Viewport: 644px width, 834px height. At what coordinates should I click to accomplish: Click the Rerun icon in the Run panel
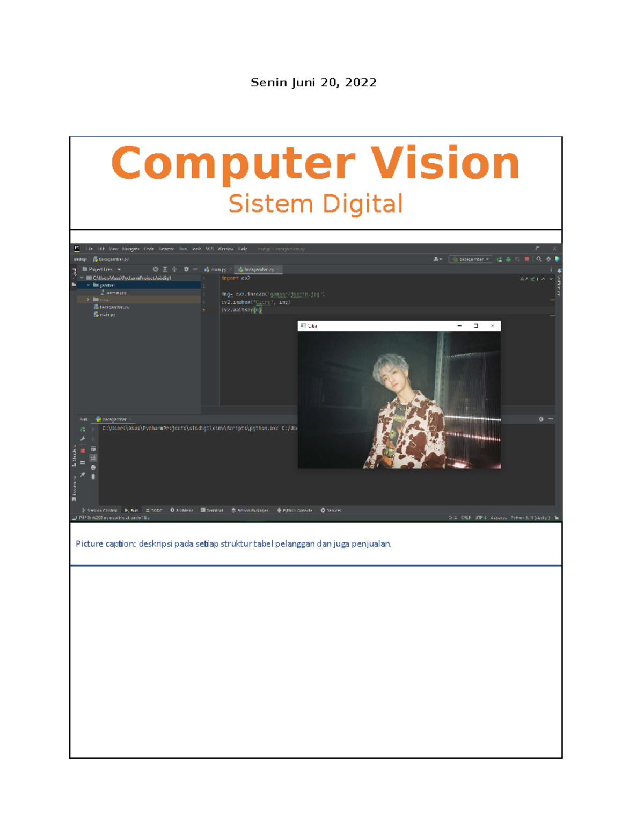click(x=83, y=430)
